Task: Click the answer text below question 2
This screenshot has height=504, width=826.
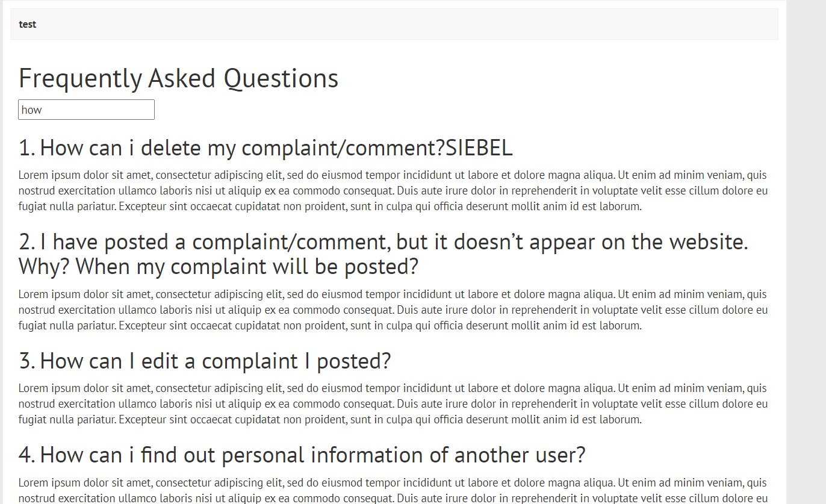Action: click(x=393, y=310)
